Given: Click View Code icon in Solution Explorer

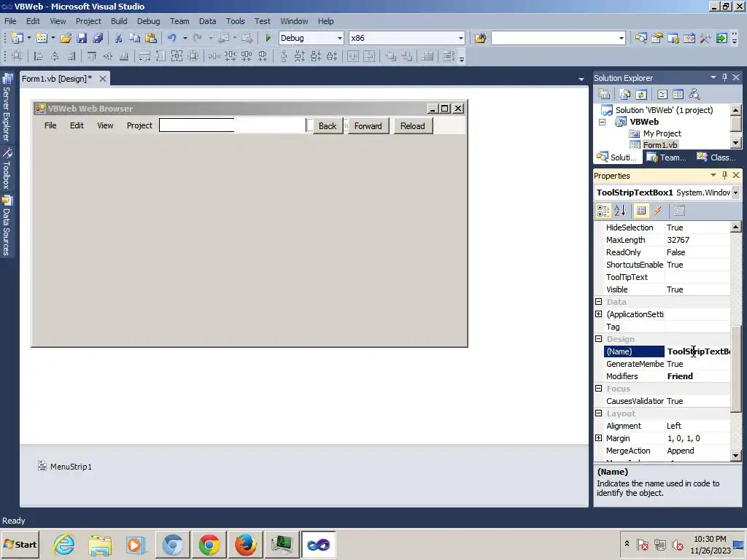Looking at the screenshot, I should (x=662, y=94).
